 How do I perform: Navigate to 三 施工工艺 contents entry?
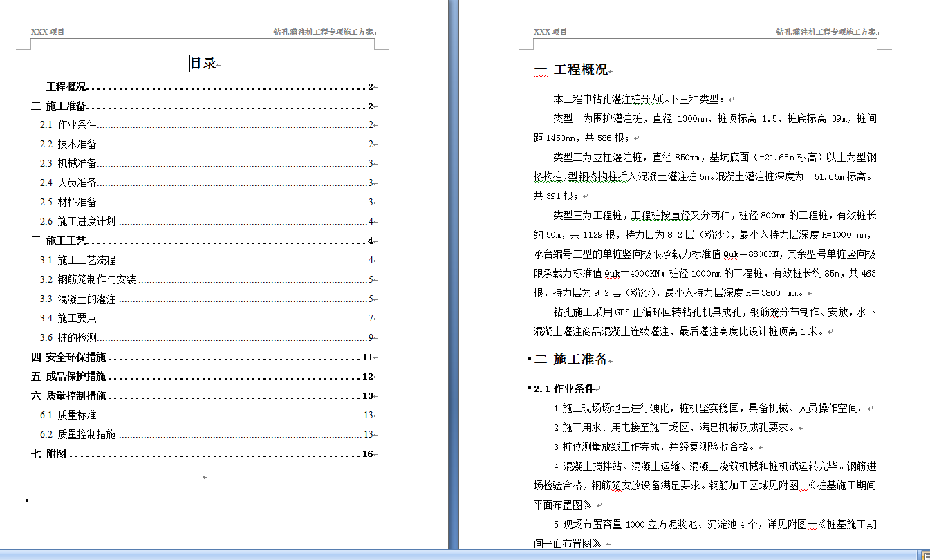66,241
